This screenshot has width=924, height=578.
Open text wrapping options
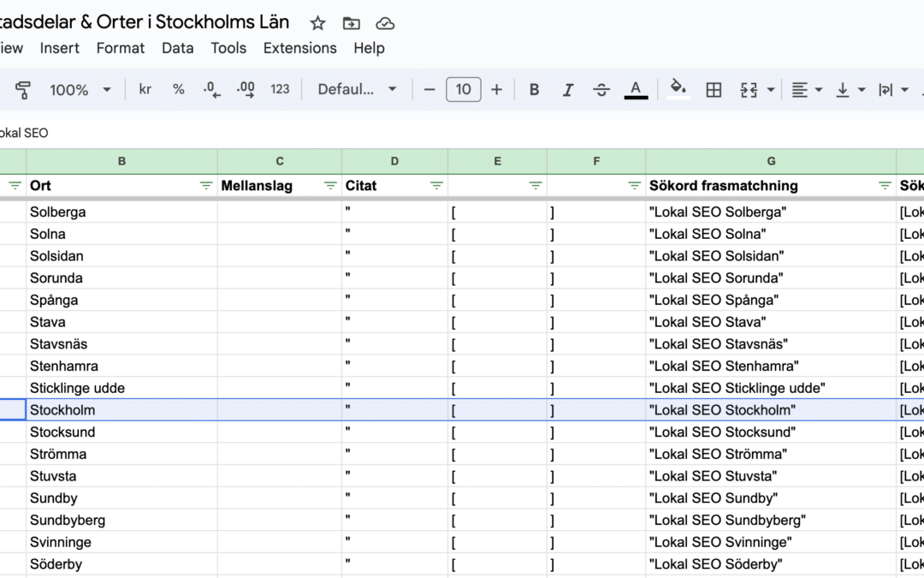(892, 90)
